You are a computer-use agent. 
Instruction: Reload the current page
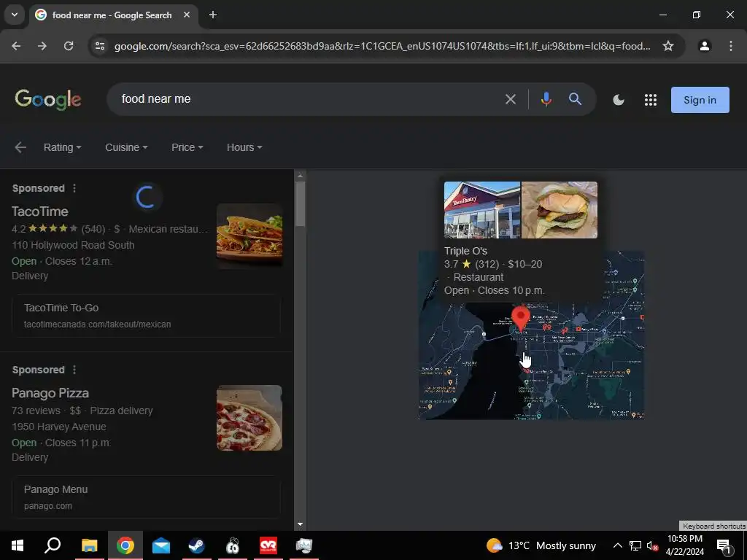tap(69, 46)
